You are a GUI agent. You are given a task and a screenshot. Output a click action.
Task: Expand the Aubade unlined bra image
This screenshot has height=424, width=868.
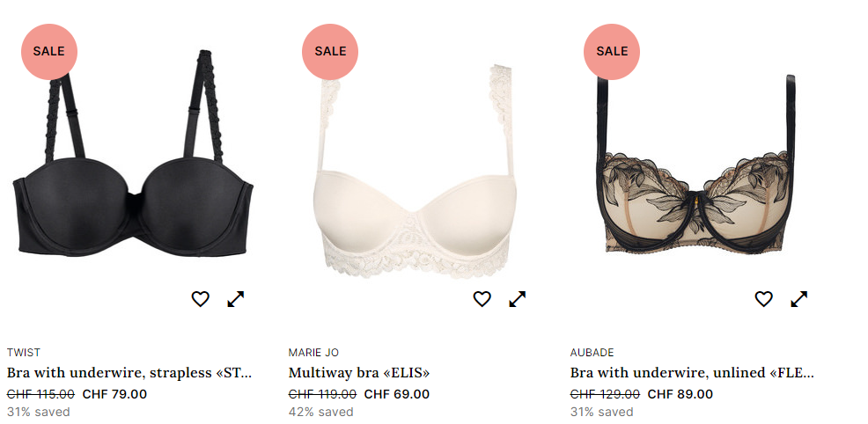tap(798, 299)
